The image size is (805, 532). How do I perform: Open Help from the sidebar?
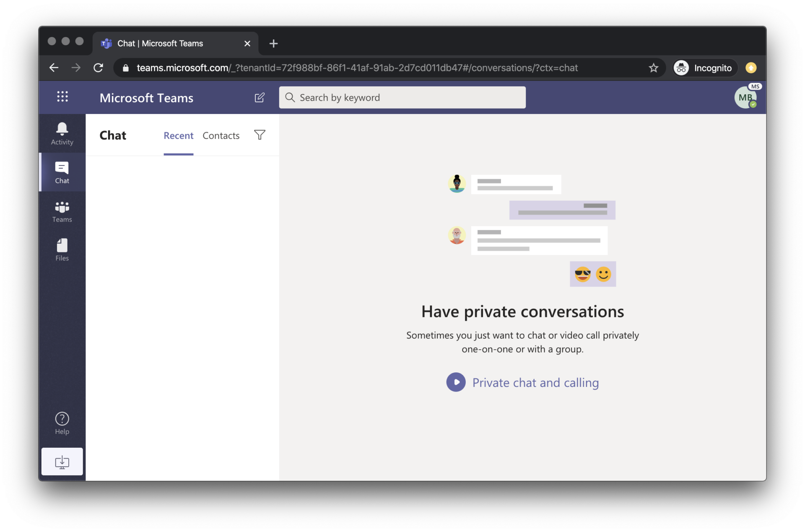[62, 423]
